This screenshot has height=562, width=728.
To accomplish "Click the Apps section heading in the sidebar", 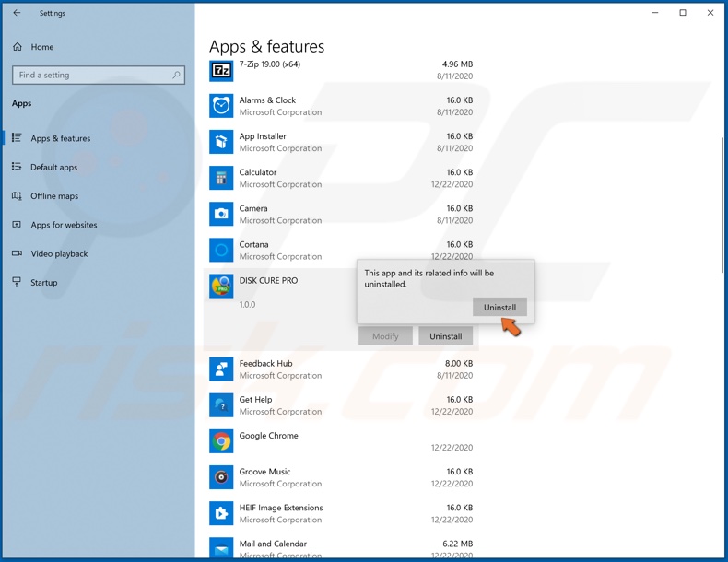I will pos(22,103).
